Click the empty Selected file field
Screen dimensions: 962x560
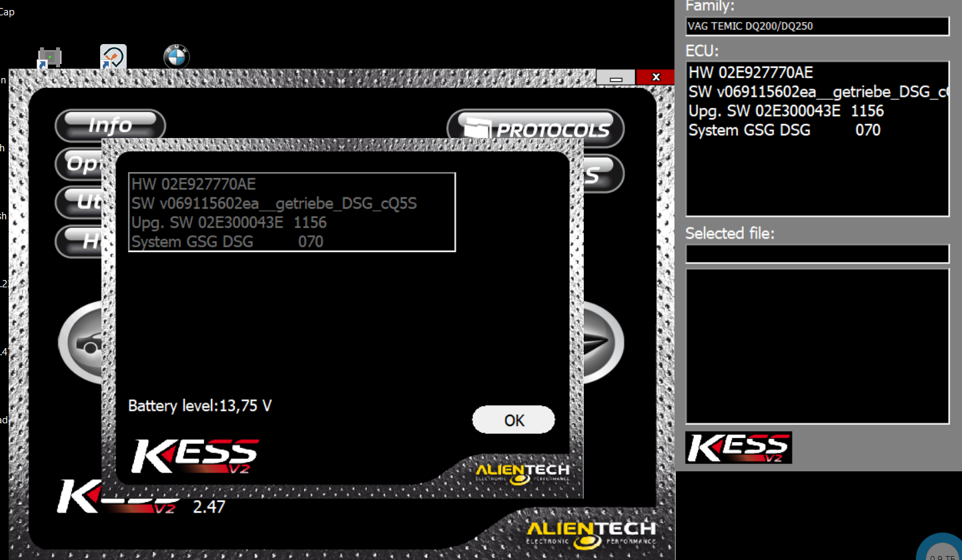tap(817, 254)
